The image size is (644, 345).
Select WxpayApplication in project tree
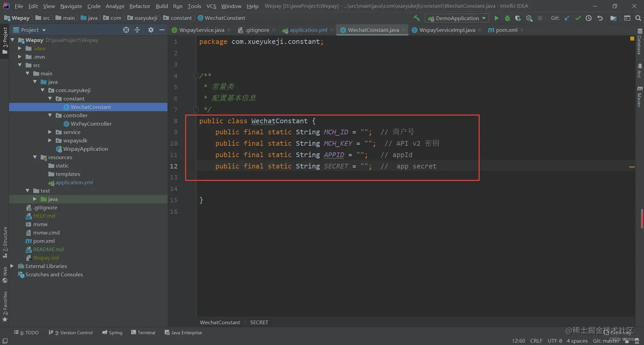(x=86, y=149)
